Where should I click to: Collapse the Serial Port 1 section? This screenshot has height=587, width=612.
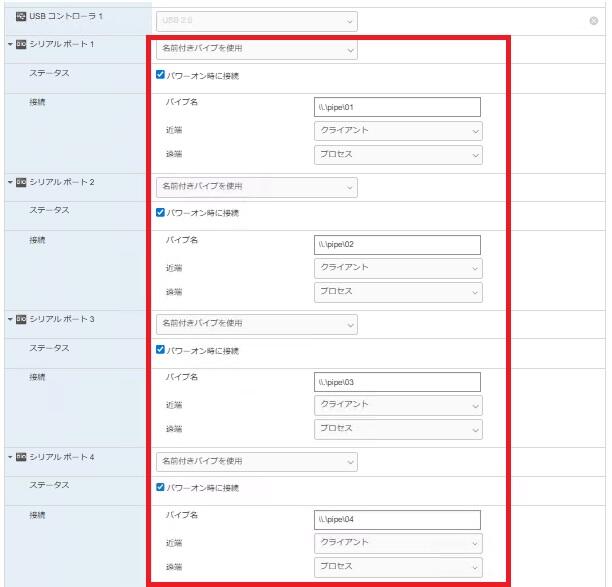9,45
